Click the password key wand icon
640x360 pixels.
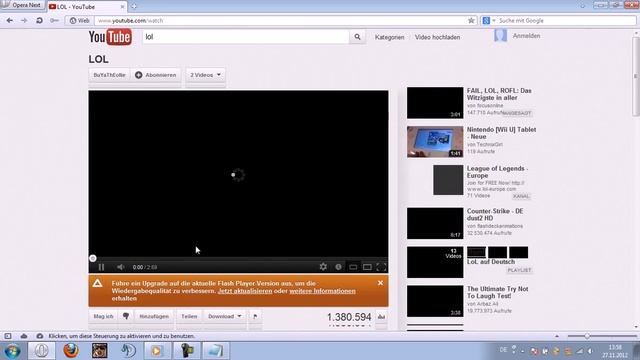54,20
